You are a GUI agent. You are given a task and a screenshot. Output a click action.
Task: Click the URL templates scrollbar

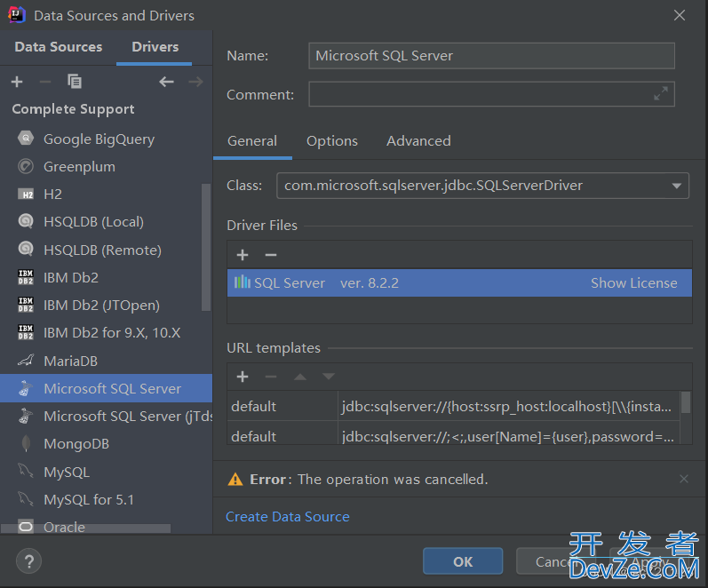coord(686,402)
